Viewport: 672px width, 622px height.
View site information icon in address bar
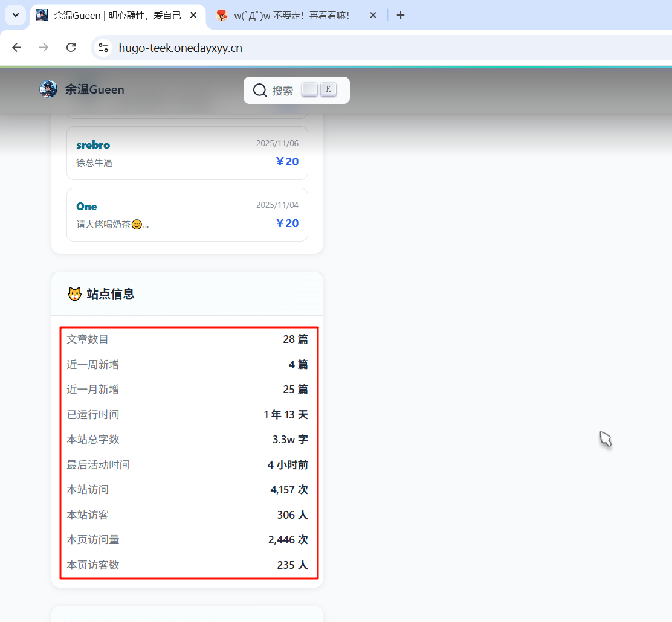103,48
